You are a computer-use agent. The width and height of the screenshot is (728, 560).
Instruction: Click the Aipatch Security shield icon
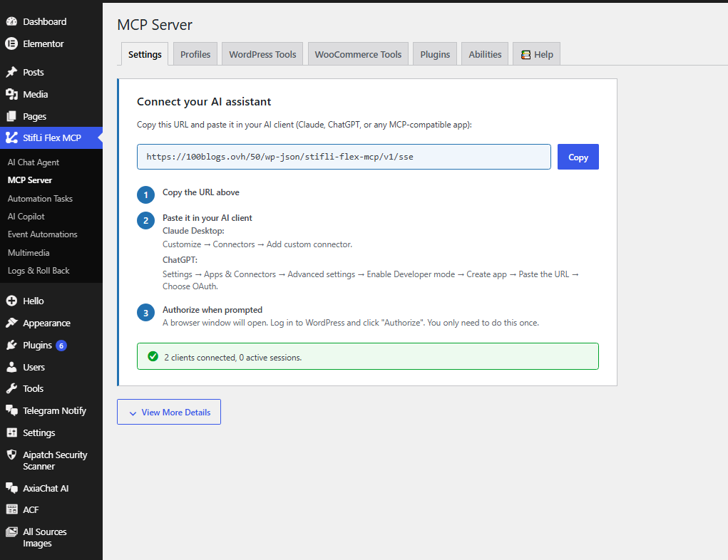tap(11, 455)
